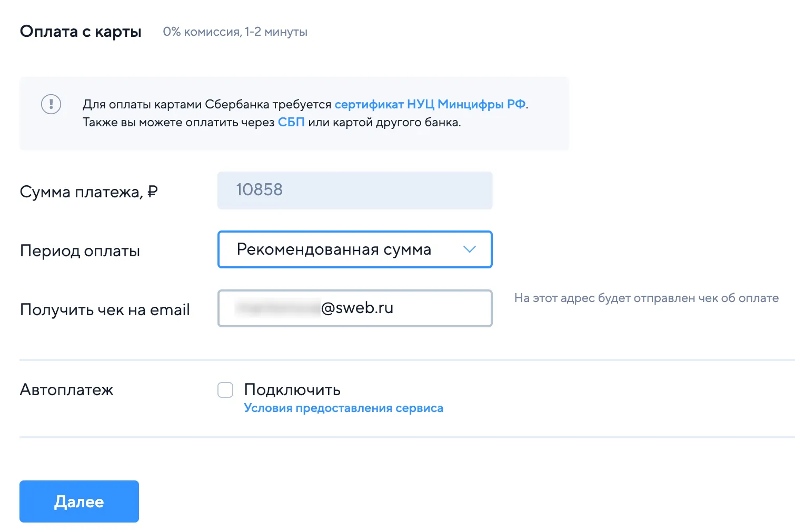
Task: Click the text 'или картой другого банка'
Action: point(384,122)
